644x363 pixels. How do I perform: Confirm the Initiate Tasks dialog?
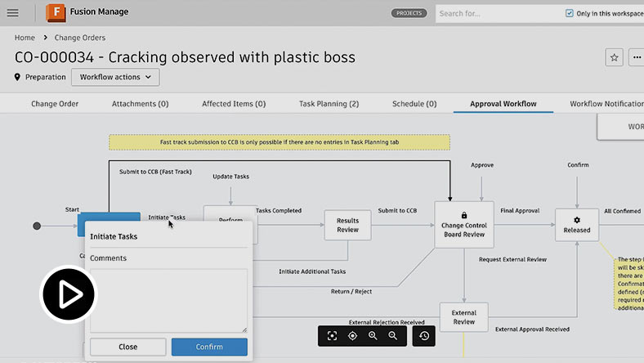tap(209, 347)
